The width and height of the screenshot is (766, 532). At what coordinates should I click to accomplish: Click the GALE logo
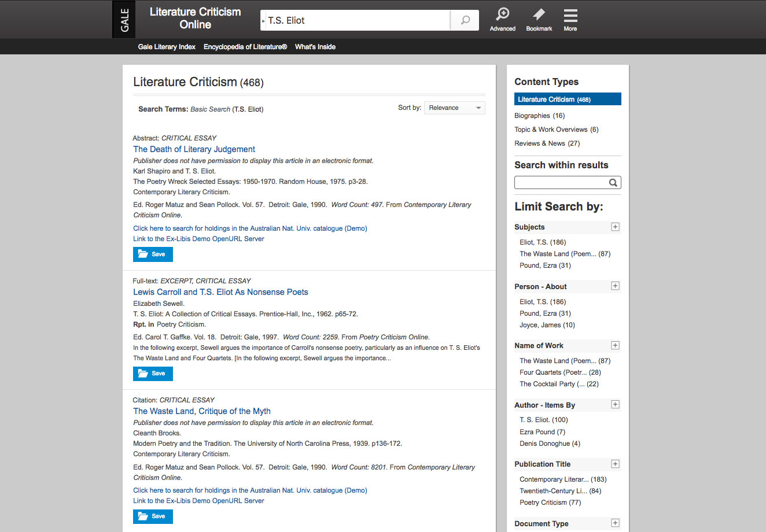[124, 20]
